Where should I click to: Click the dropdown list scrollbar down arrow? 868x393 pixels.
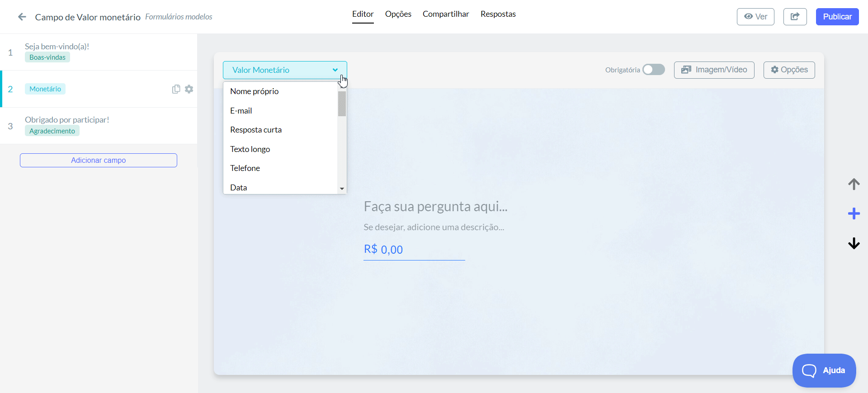[x=342, y=189]
